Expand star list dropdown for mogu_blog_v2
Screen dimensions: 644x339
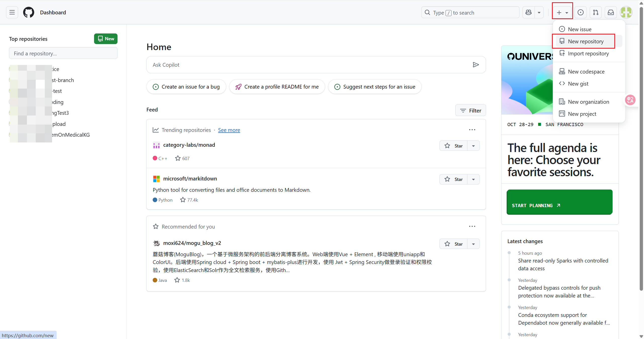(473, 244)
